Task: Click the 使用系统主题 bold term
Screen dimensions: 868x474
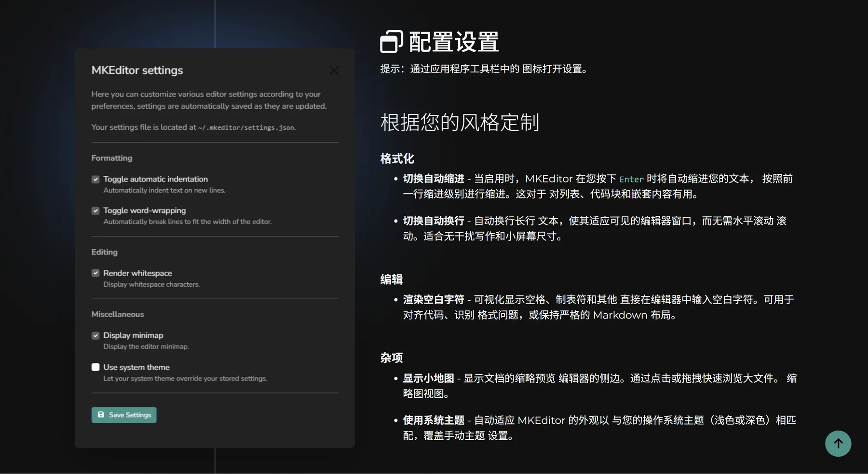Action: (x=433, y=420)
